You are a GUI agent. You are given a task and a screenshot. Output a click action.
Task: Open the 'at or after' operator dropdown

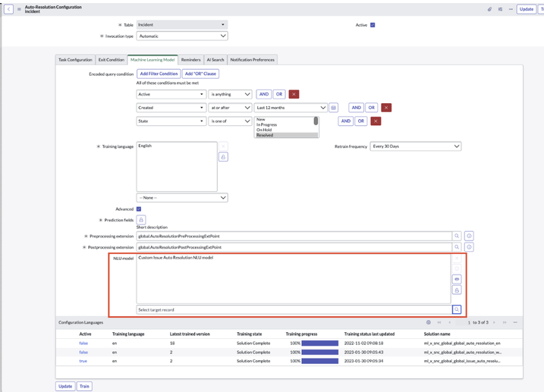(x=230, y=108)
